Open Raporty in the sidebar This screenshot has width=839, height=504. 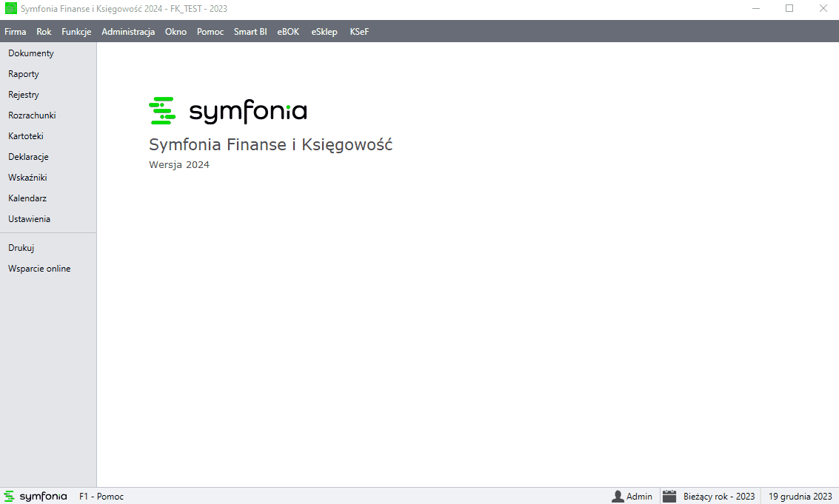click(x=24, y=74)
